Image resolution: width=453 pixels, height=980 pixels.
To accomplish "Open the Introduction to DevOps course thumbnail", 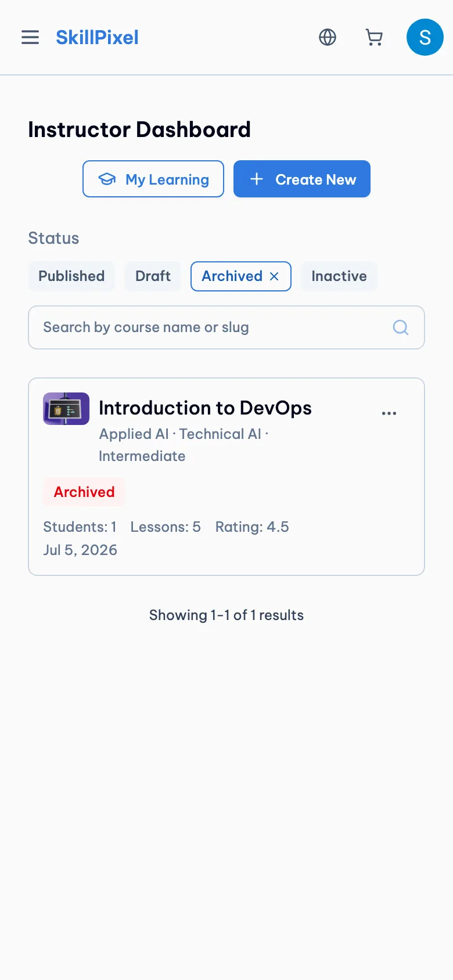I will (66, 409).
